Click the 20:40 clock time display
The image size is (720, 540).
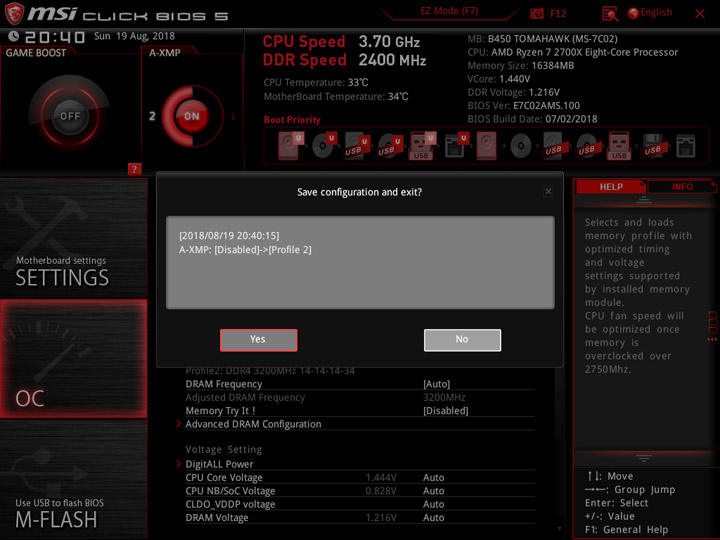pyautogui.click(x=55, y=37)
